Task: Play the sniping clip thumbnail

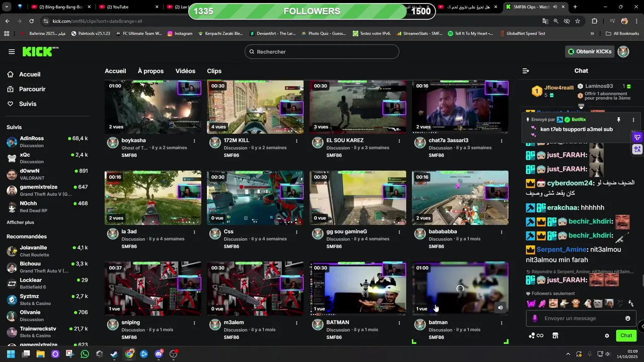Action: coord(153,289)
